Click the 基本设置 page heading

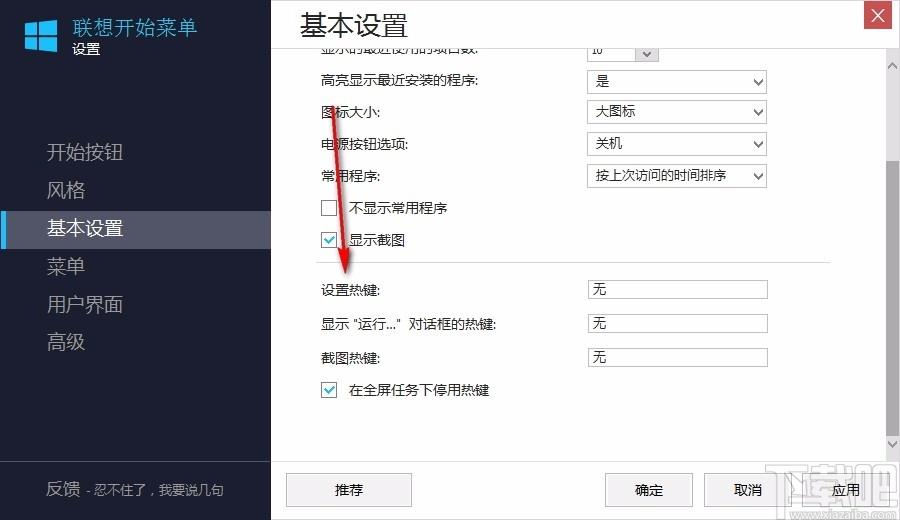click(354, 26)
